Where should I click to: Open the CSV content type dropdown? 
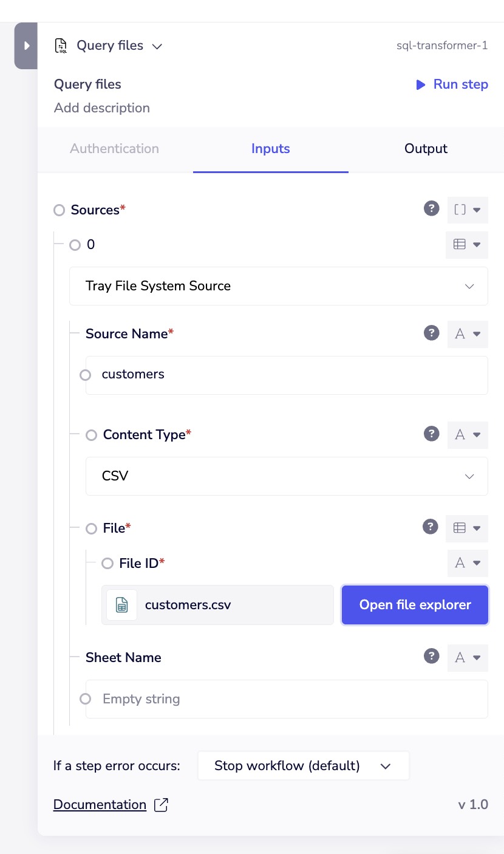287,476
